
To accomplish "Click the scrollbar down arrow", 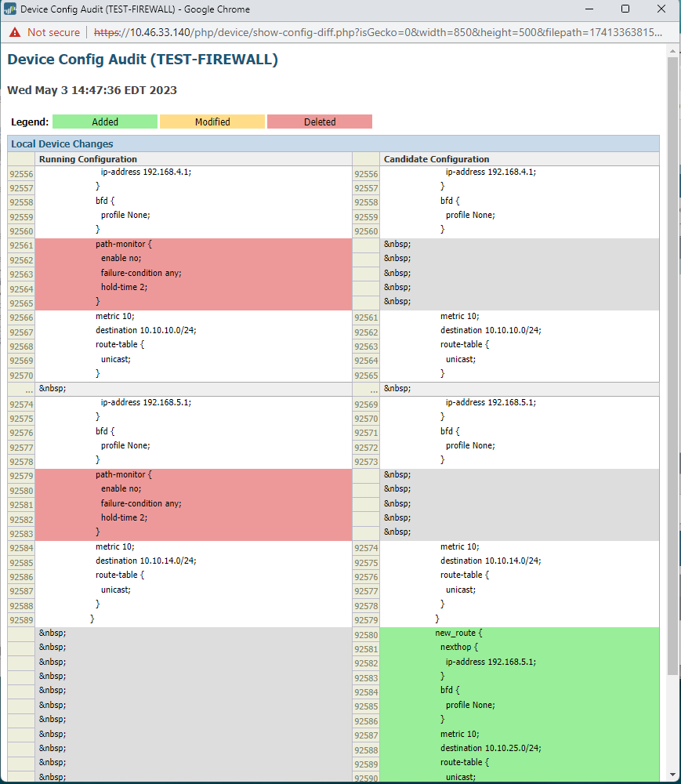I will click(672, 775).
